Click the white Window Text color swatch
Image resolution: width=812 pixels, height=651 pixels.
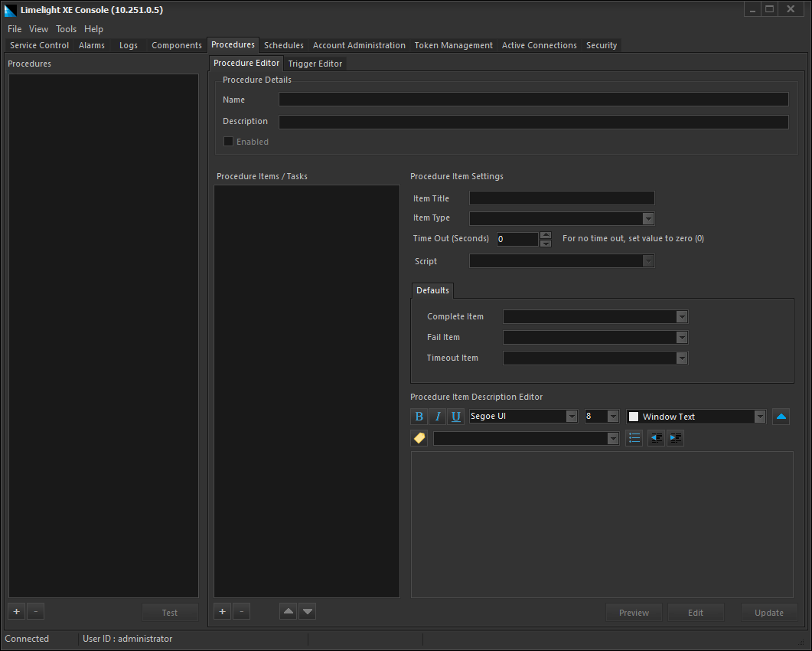tap(634, 417)
